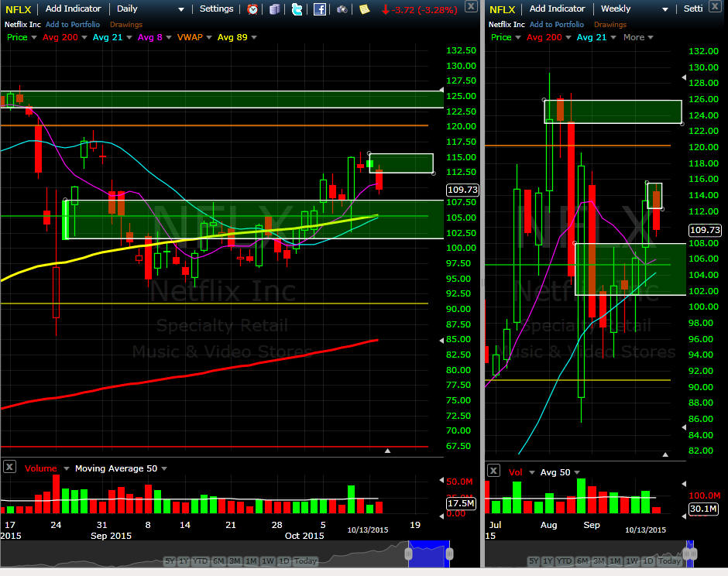Viewport: 728px width, 576px height.
Task: Click the camera snapshot icon
Action: (x=342, y=9)
